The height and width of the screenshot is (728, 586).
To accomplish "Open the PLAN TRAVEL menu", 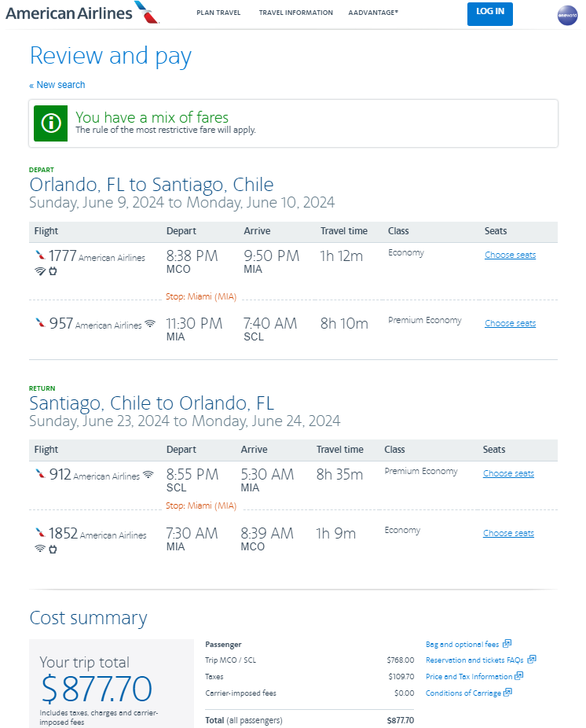I will 218,13.
